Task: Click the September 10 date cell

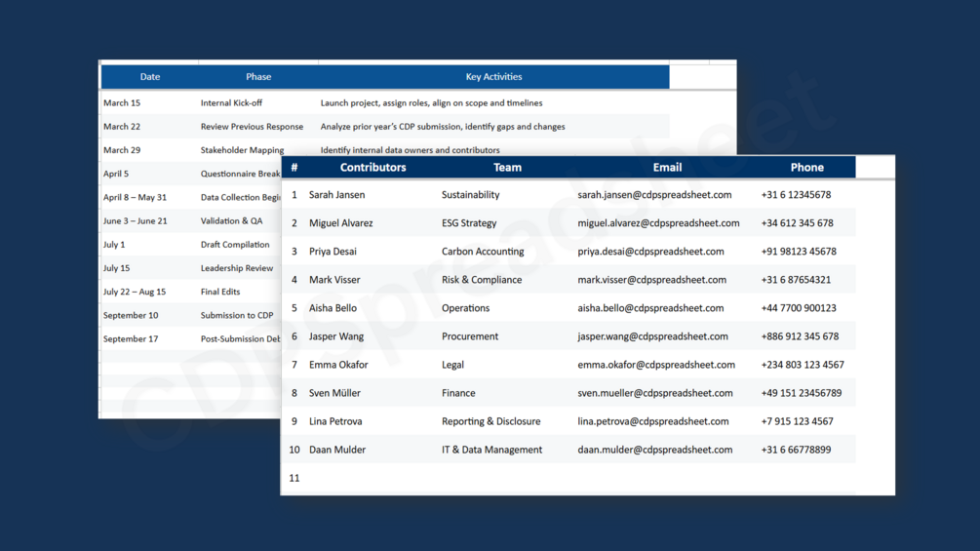Action: 131,315
